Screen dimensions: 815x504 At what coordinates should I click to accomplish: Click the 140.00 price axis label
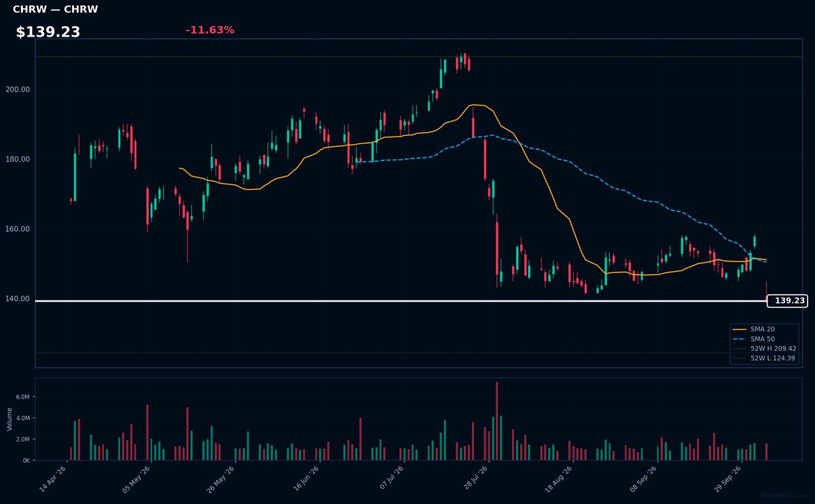click(x=19, y=299)
